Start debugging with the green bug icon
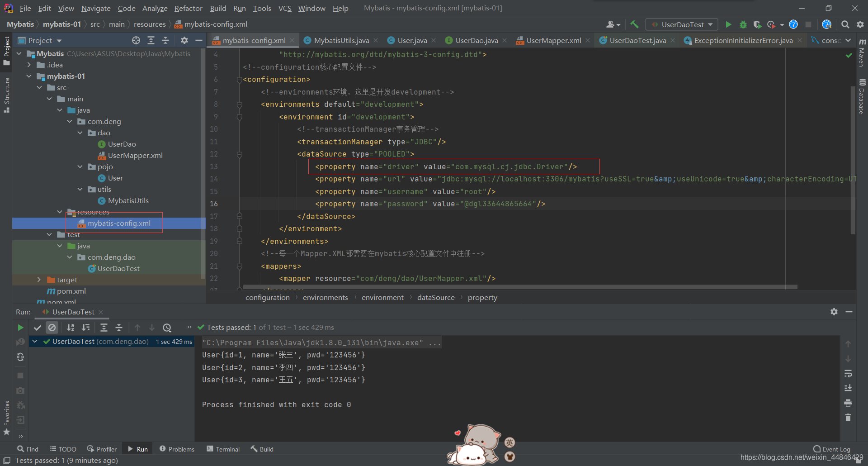Image resolution: width=868 pixels, height=466 pixels. [743, 24]
